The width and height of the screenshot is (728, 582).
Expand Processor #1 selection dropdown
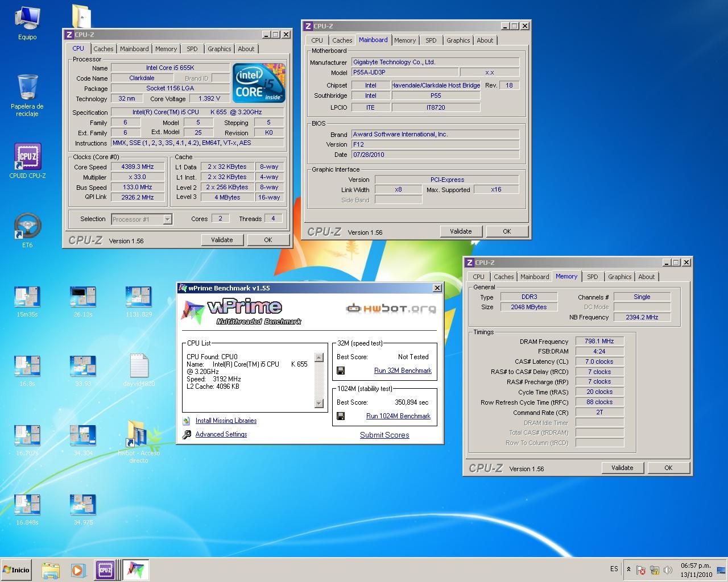[167, 219]
